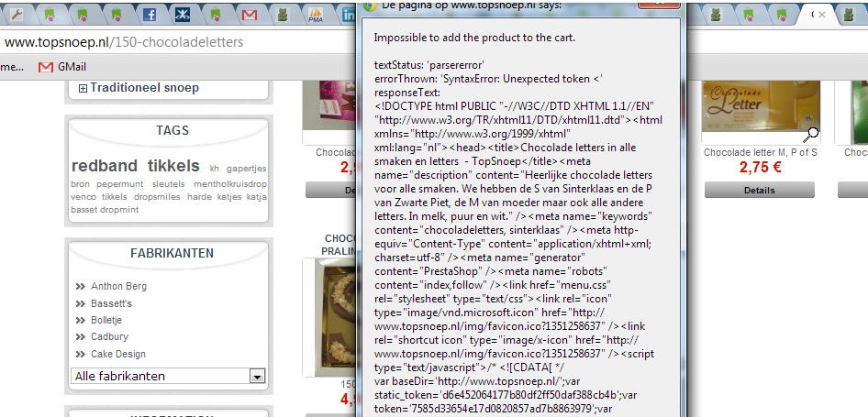Switch to the Gmail envelope tab
Viewport: 868px width, 417px height.
pos(249,15)
